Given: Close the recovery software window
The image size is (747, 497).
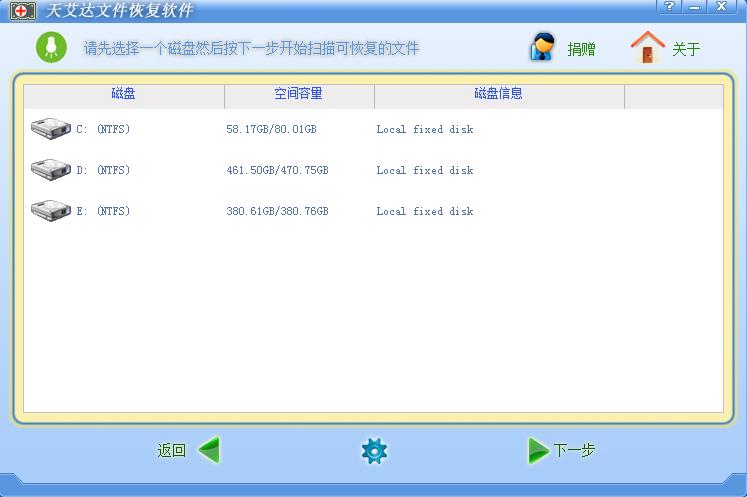Looking at the screenshot, I should click(722, 6).
